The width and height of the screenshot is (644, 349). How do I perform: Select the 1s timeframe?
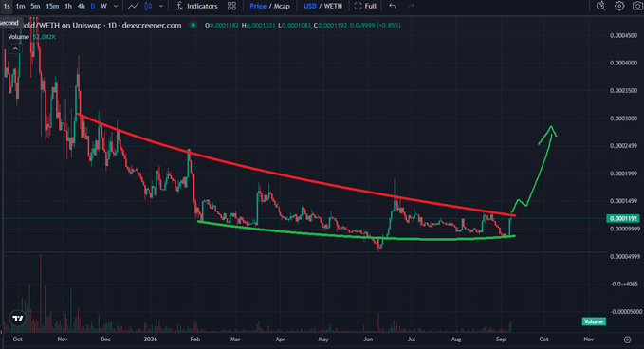7,6
